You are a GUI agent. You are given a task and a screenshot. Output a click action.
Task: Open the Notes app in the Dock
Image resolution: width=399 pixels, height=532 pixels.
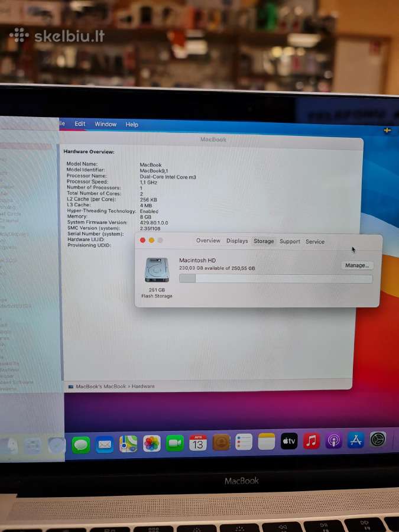pyautogui.click(x=267, y=442)
